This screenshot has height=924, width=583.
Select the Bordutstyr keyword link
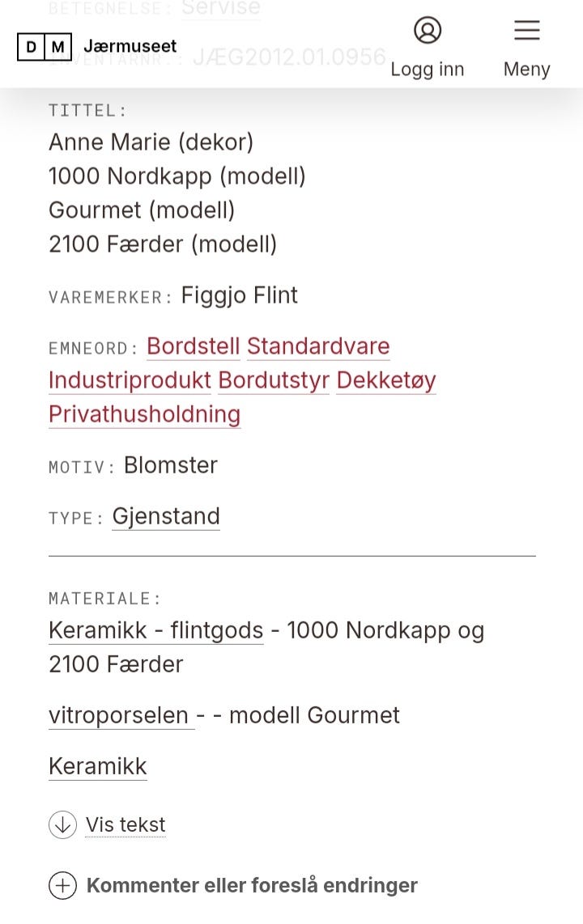274,380
